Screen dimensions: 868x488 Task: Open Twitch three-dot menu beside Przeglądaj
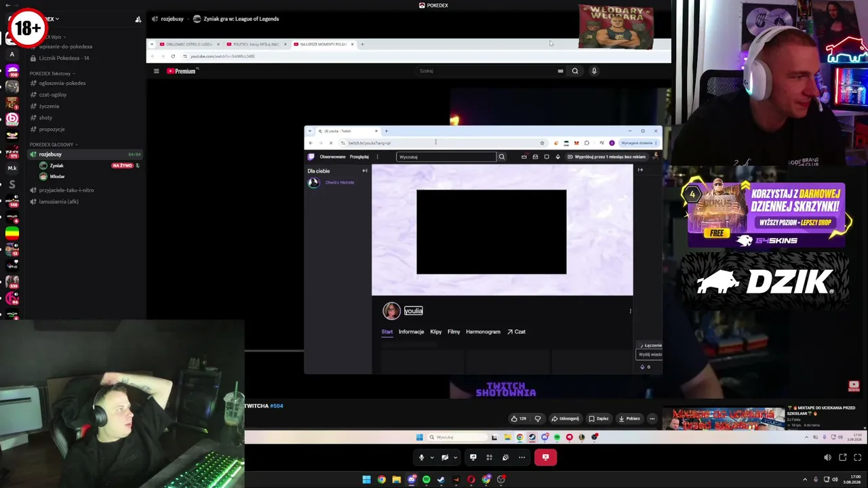point(377,157)
